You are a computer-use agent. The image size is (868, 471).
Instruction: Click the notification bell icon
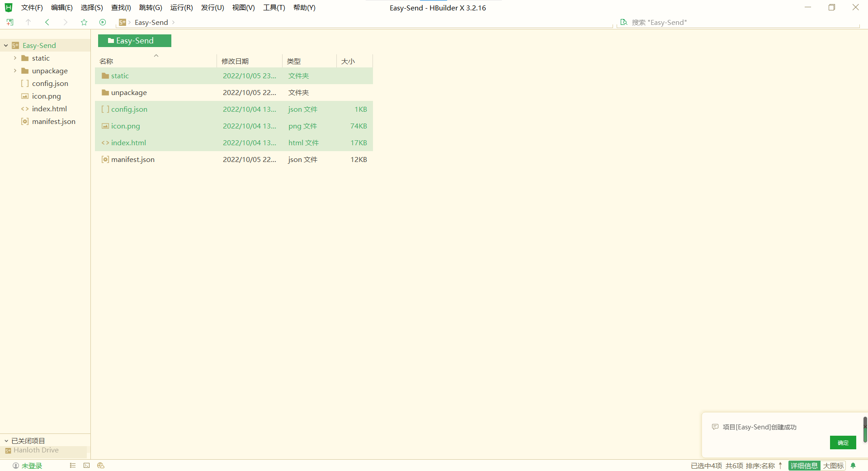[x=853, y=466]
